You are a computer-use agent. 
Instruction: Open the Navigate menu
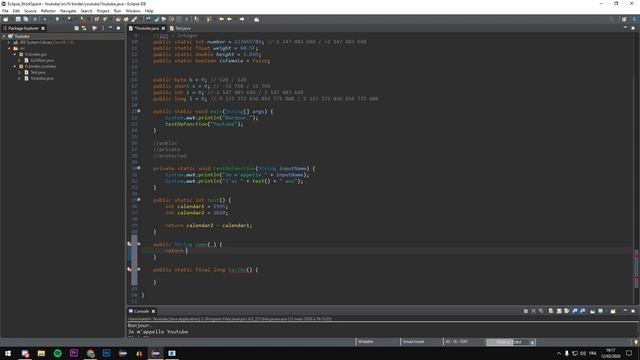click(68, 11)
